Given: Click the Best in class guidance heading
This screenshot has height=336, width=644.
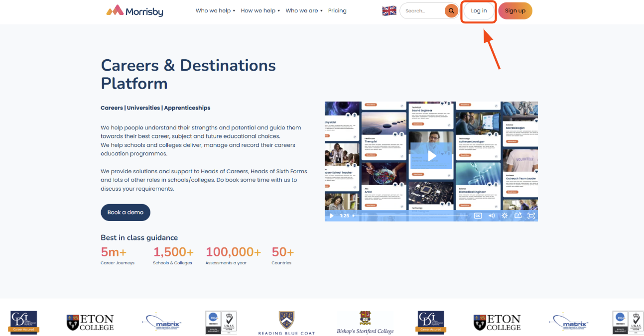Looking at the screenshot, I should (139, 237).
